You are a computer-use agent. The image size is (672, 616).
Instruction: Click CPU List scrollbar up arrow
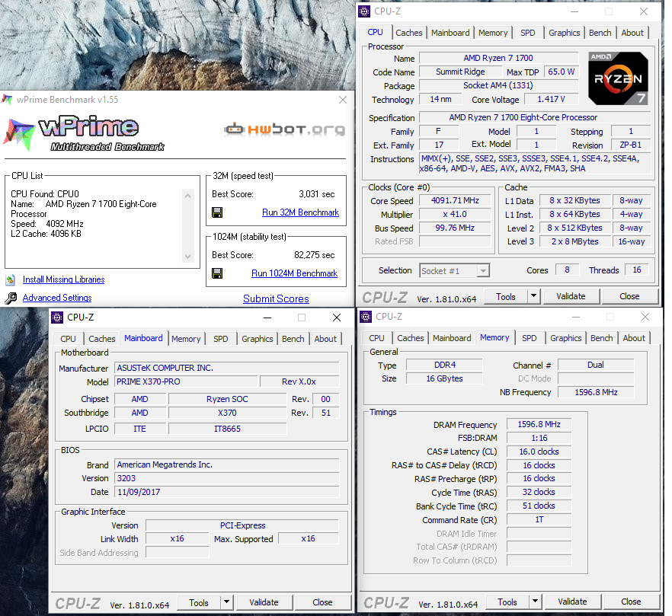187,196
